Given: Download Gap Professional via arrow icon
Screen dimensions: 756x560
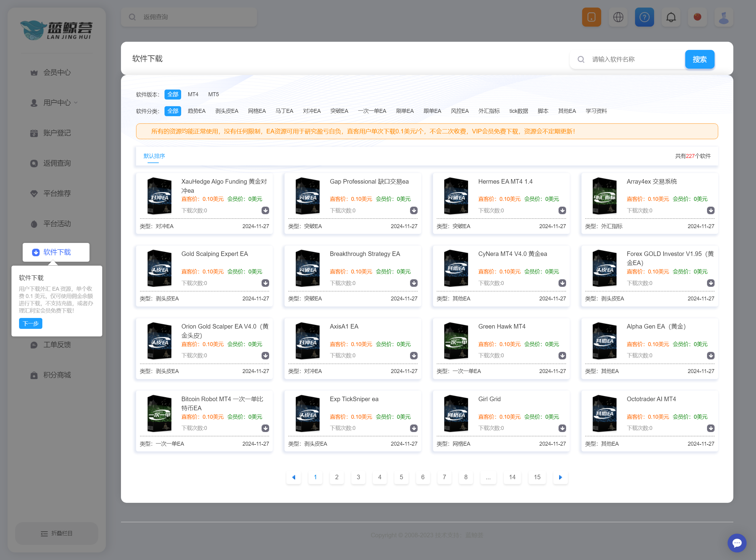Looking at the screenshot, I should [x=413, y=211].
